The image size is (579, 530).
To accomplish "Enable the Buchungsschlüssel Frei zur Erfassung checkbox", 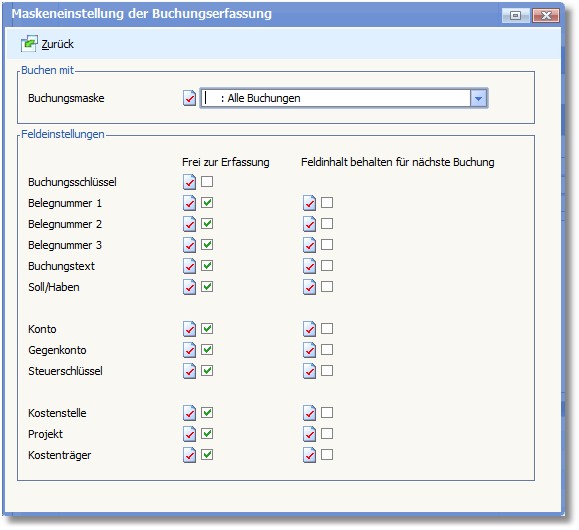I will tap(207, 181).
